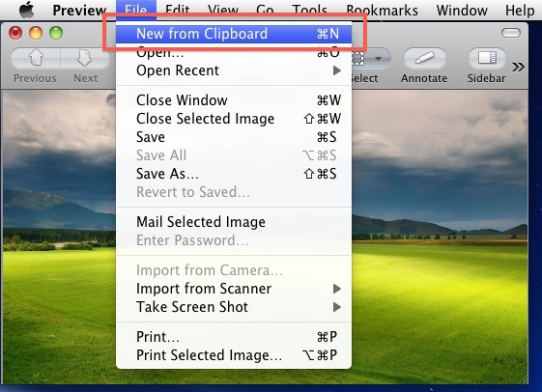Toggle the Sidebar toolbar icon
This screenshot has height=392, width=542.
(487, 58)
